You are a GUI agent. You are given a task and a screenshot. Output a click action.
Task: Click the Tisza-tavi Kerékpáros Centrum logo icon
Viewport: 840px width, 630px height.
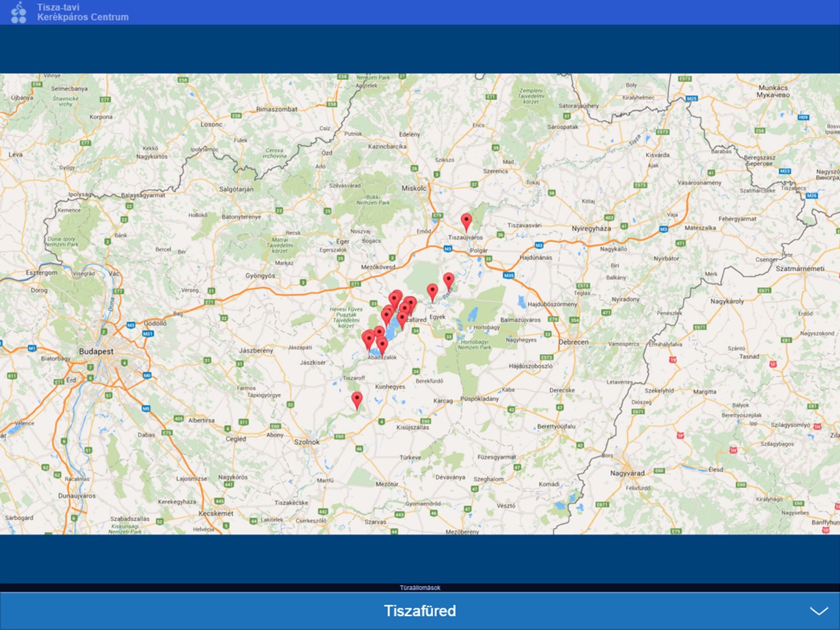coord(19,12)
